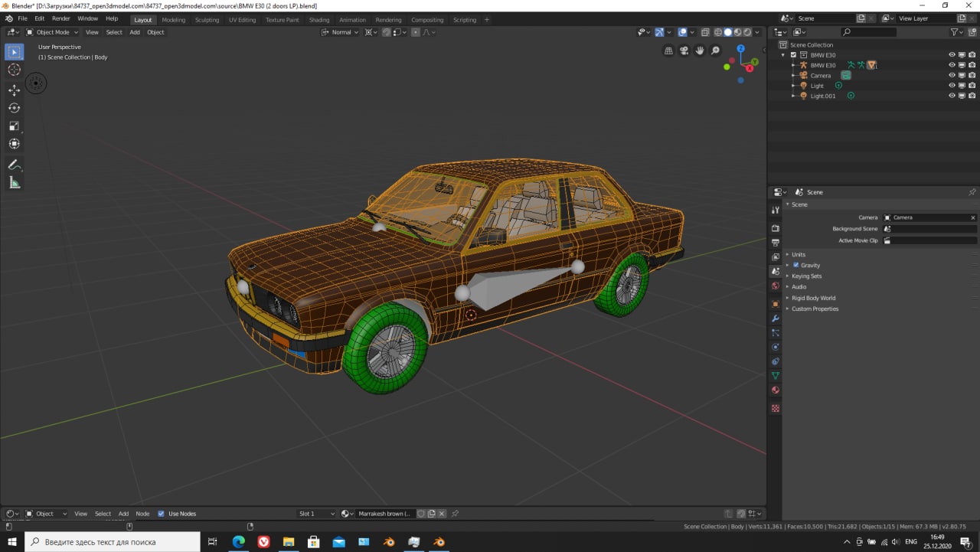Viewport: 980px width, 552px height.
Task: Click the Background Scene field
Action: click(x=930, y=229)
